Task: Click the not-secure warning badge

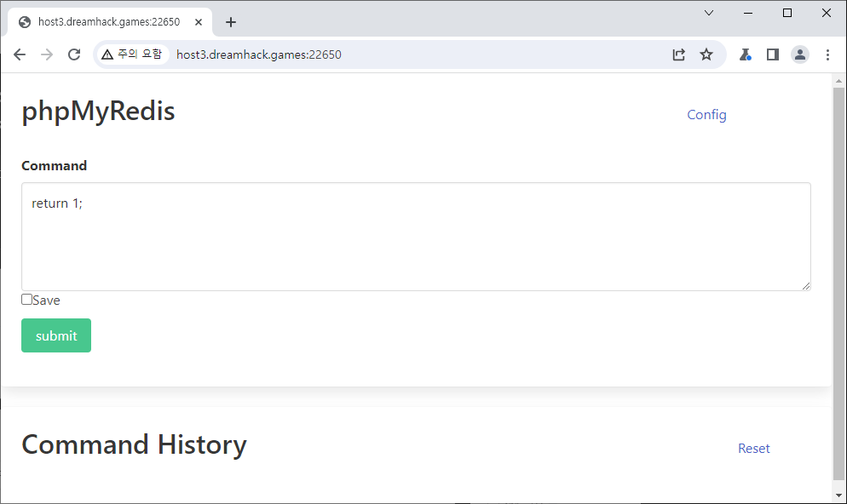Action: tap(132, 54)
